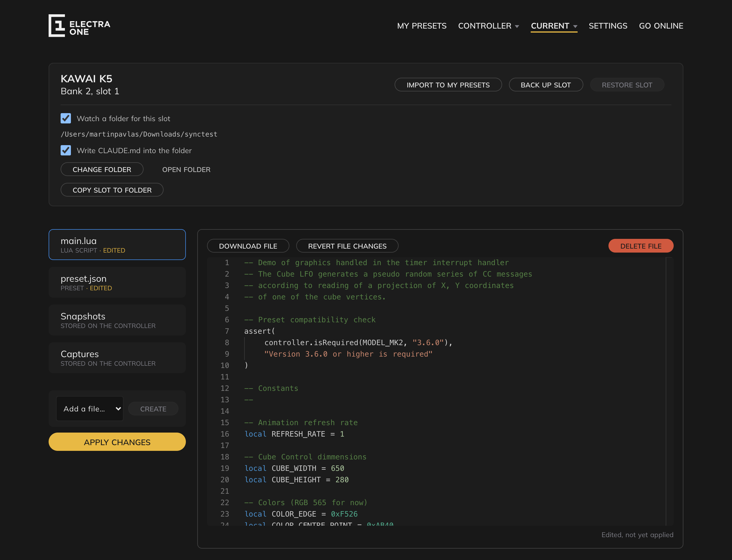Click REVERT FILE CHANGES button
This screenshot has height=560, width=732.
[347, 246]
